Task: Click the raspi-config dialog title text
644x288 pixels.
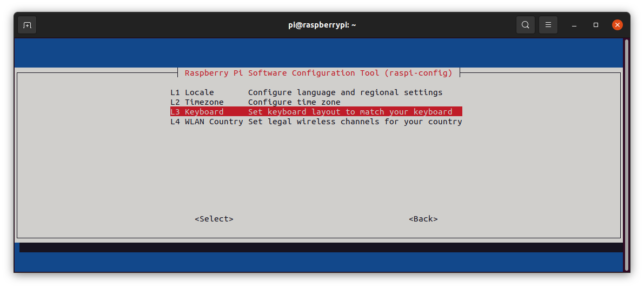Action: [318, 73]
